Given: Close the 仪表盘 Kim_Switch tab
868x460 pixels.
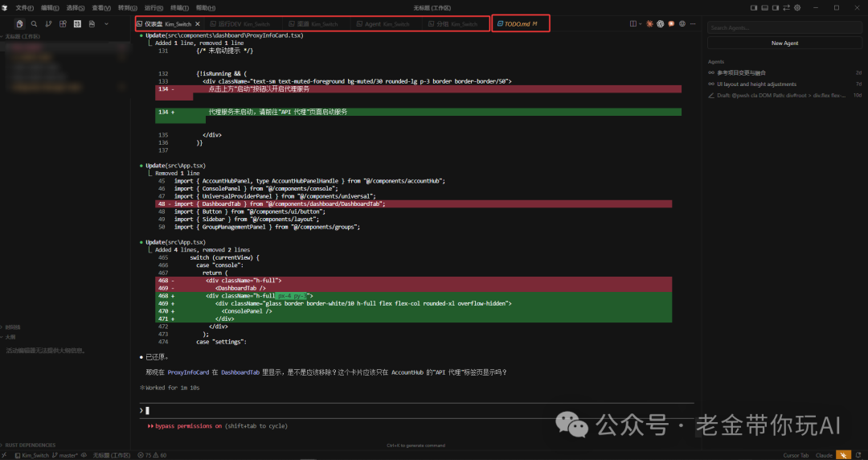Looking at the screenshot, I should point(198,24).
